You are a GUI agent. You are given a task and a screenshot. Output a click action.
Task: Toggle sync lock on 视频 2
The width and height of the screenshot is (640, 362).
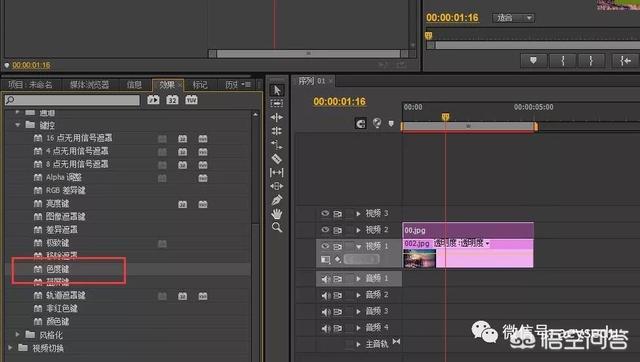[x=338, y=230]
